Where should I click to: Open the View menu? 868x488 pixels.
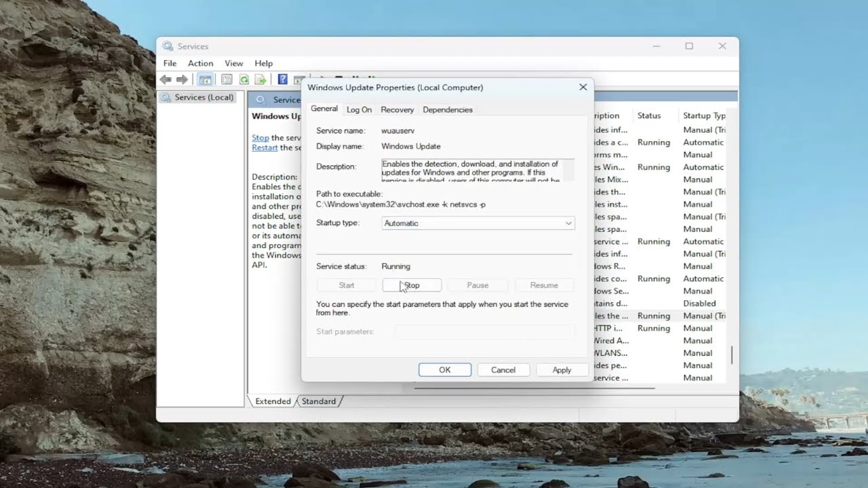(x=233, y=63)
